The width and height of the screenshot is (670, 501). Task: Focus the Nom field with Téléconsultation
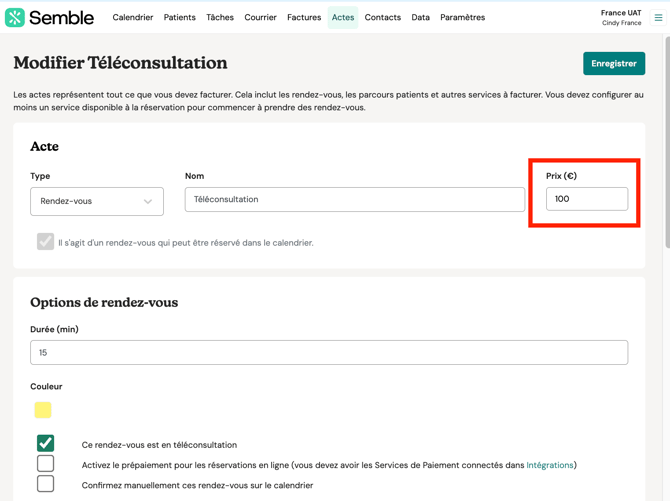click(355, 199)
